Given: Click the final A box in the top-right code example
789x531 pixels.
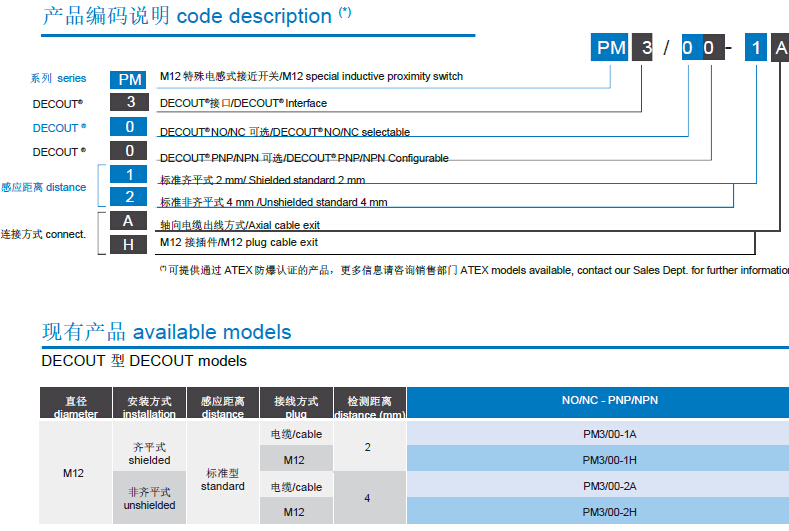Looking at the screenshot, I should 779,47.
